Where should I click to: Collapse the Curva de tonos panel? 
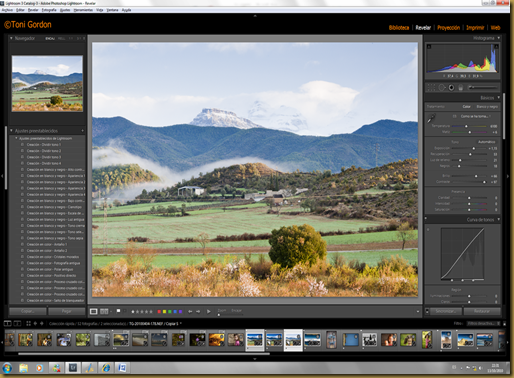coord(499,219)
